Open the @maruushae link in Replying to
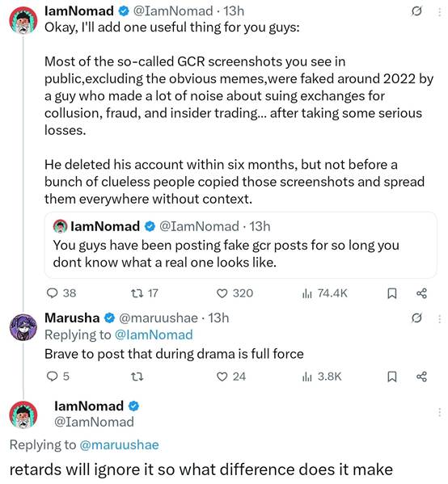 (119, 444)
